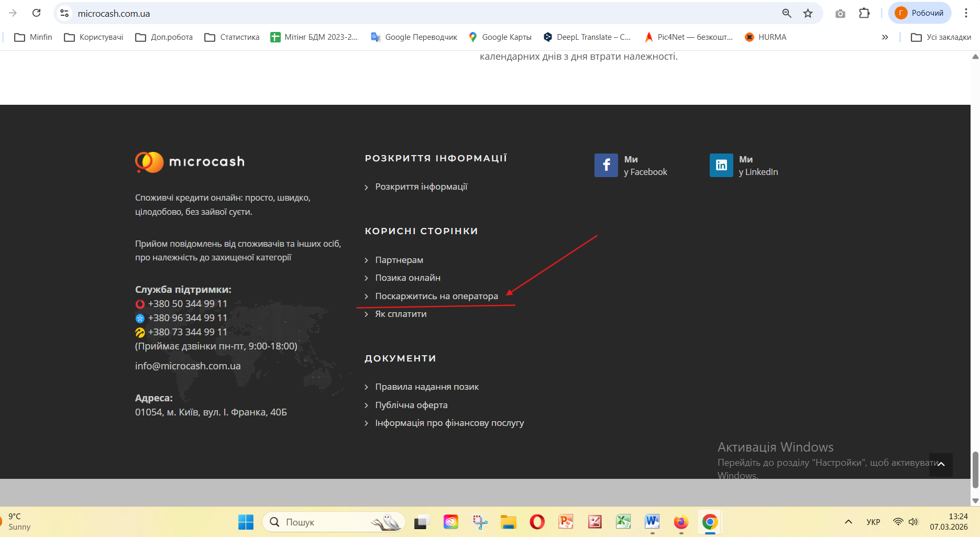Open the Доп.робота bookmark folder
The width and height of the screenshot is (980, 537).
click(x=164, y=37)
